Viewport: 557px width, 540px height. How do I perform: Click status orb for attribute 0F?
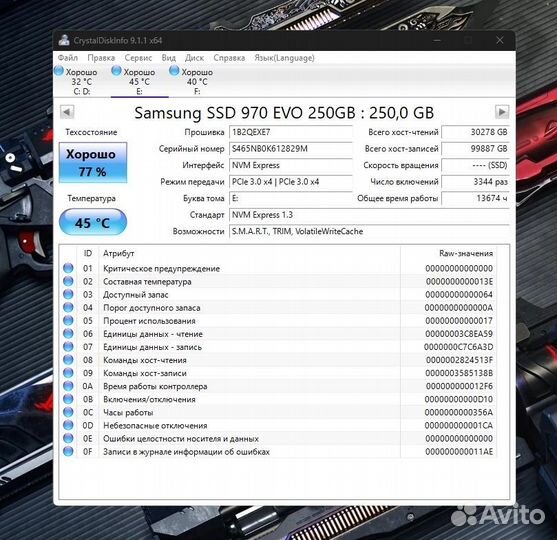point(68,452)
